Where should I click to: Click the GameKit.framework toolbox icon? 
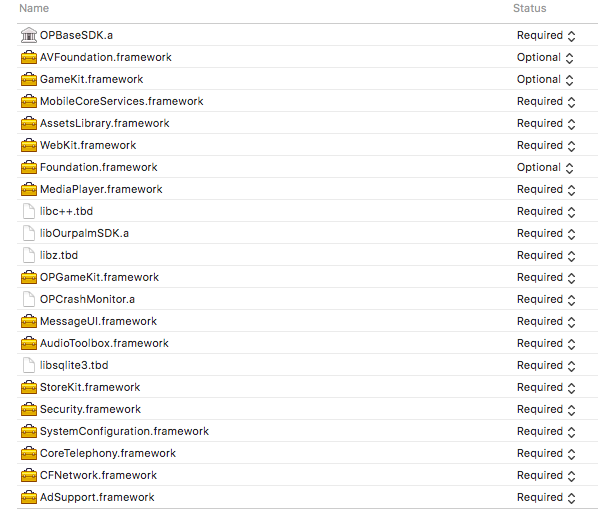29,79
